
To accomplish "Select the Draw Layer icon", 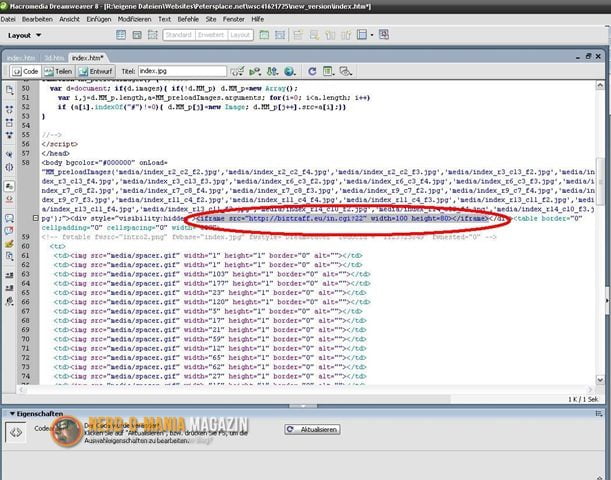I will click(x=152, y=35).
